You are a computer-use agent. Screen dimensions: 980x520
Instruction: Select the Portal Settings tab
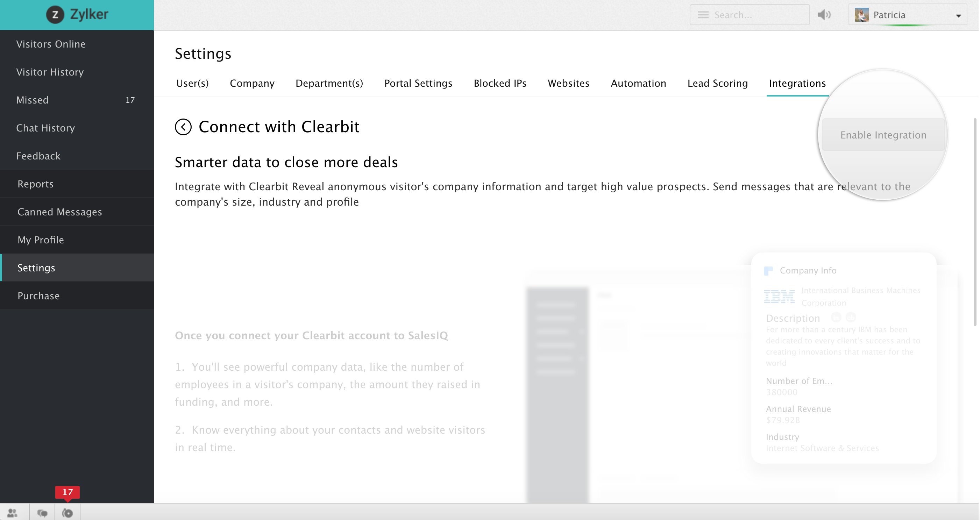click(418, 83)
